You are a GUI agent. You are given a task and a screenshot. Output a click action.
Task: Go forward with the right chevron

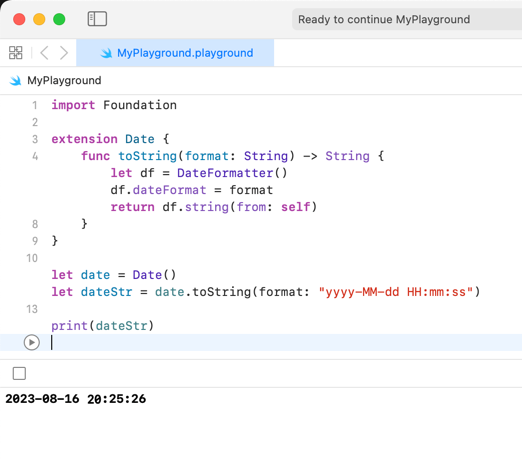[x=64, y=53]
